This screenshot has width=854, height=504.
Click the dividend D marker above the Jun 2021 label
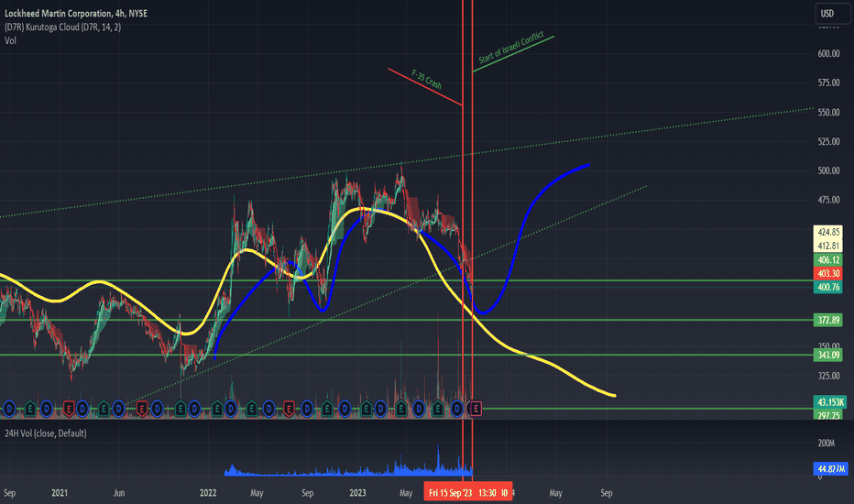click(118, 408)
